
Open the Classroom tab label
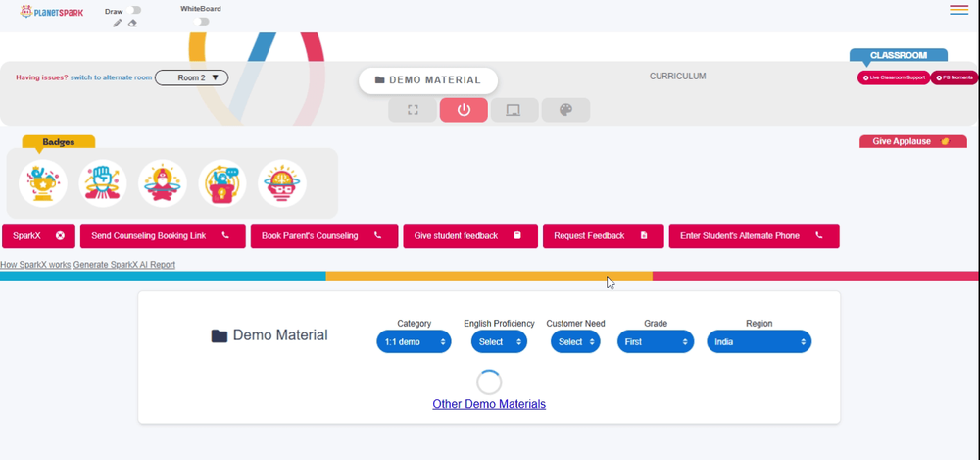898,55
